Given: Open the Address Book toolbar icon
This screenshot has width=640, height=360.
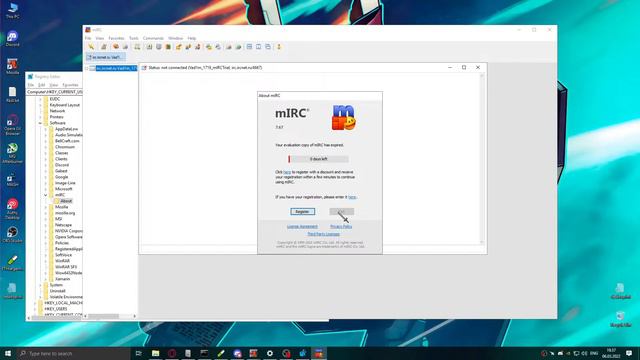Looking at the screenshot, I should click(x=149, y=47).
